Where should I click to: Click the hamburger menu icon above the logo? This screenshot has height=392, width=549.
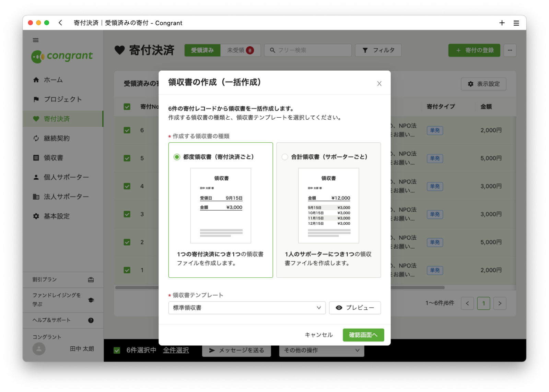tap(36, 40)
